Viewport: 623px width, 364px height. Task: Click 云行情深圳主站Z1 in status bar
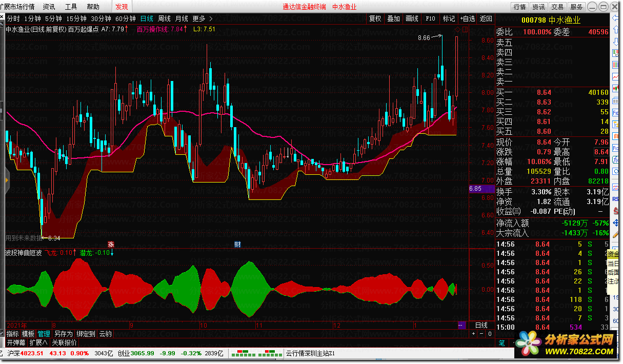pyautogui.click(x=310, y=353)
